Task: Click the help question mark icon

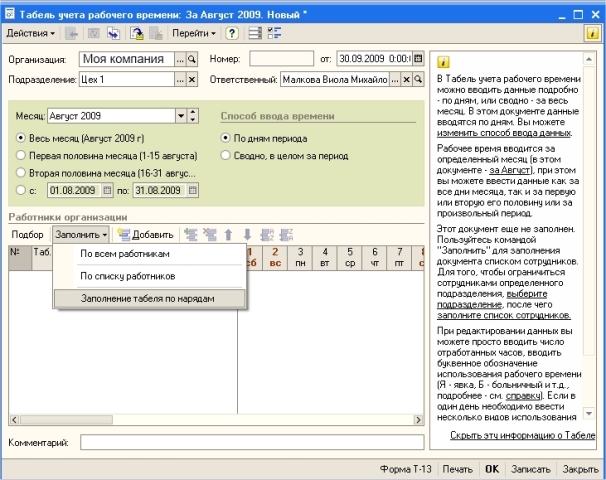Action: coord(232,34)
